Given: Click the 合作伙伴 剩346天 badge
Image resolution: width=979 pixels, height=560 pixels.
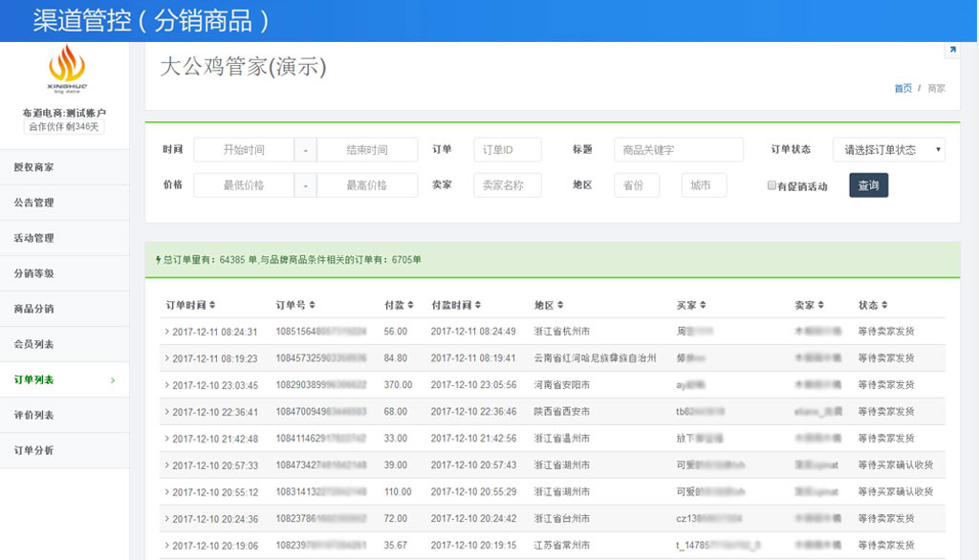Looking at the screenshot, I should coord(64,127).
